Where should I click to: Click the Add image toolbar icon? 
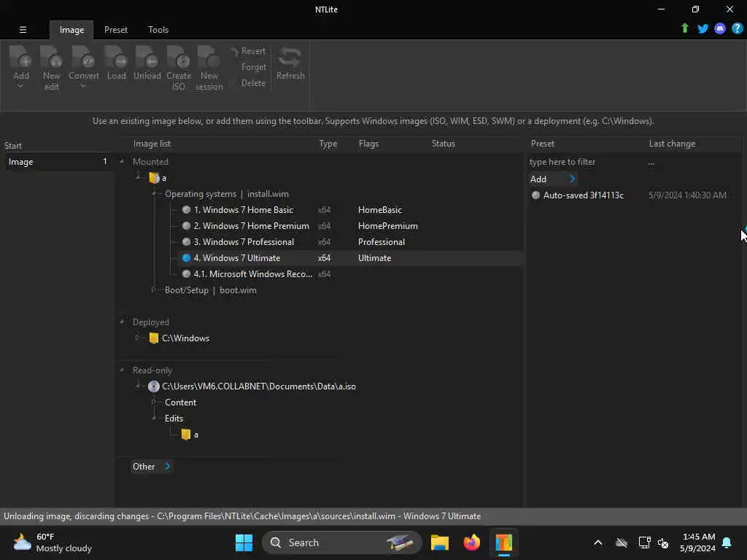coord(21,66)
